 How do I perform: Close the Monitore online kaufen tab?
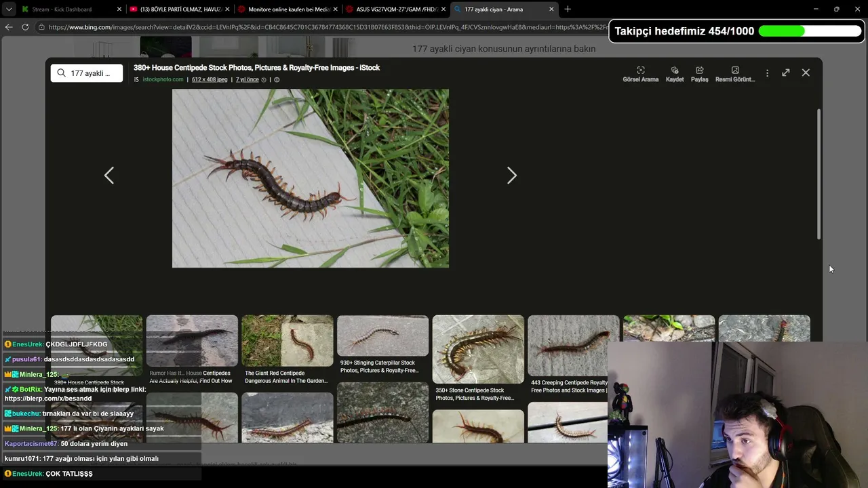tap(335, 9)
